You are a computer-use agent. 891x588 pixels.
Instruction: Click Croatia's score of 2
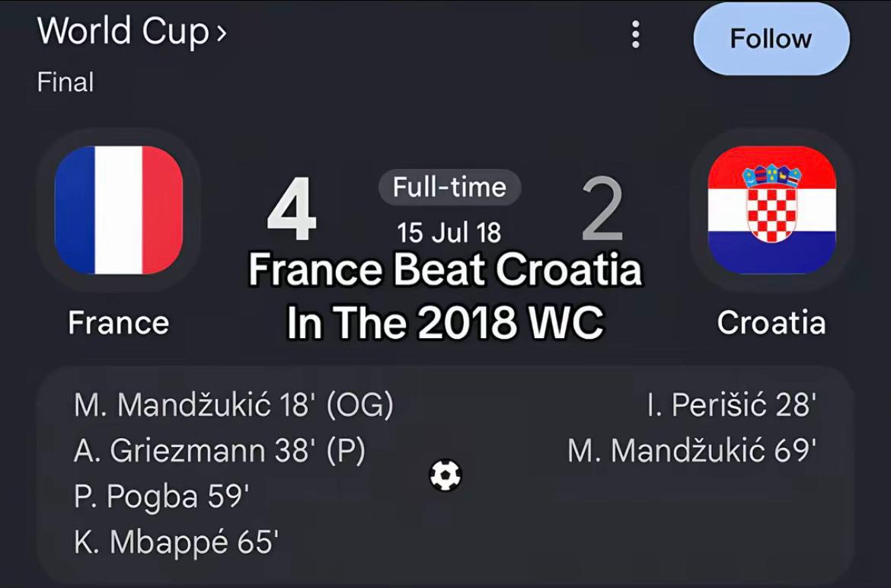602,209
